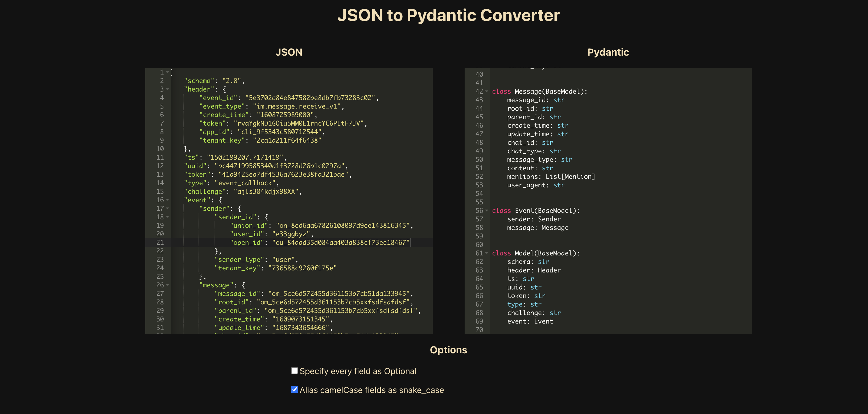Fold the "sender_id" object on line 18

(167, 217)
